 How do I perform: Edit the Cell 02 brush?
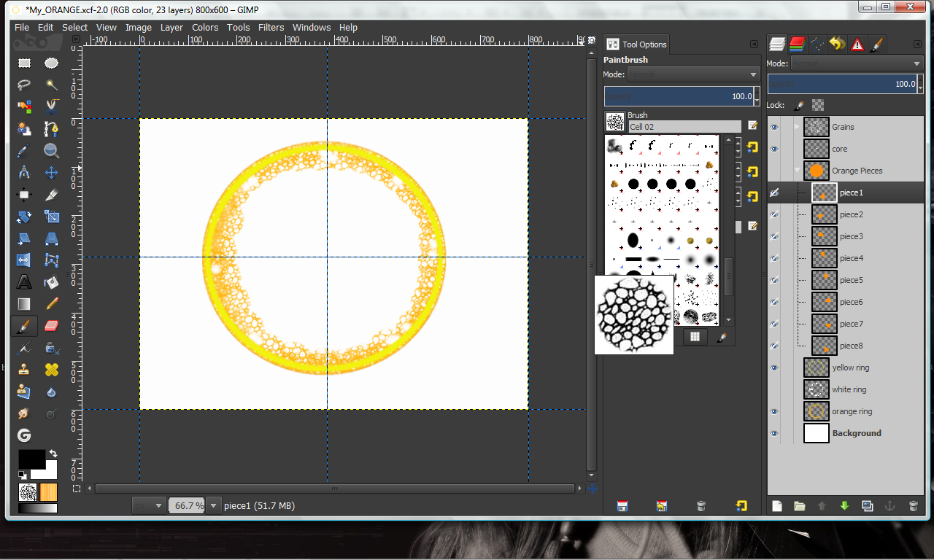[752, 126]
